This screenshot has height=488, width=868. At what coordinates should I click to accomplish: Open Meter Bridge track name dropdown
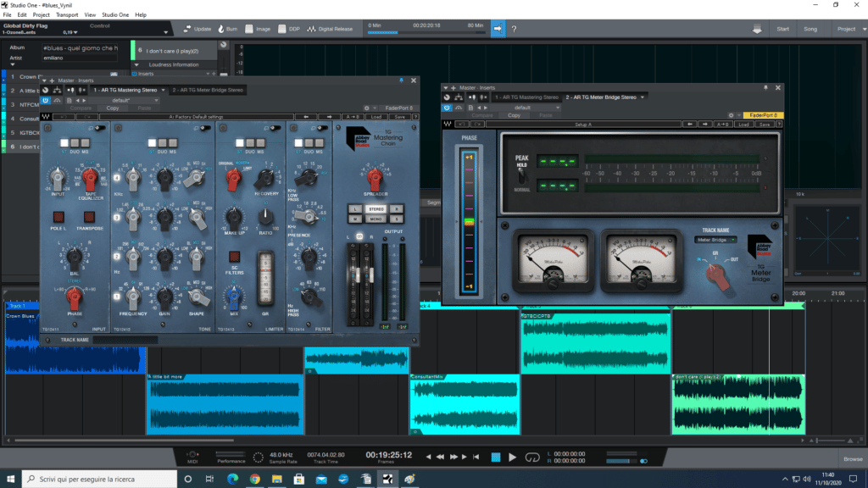pos(715,240)
